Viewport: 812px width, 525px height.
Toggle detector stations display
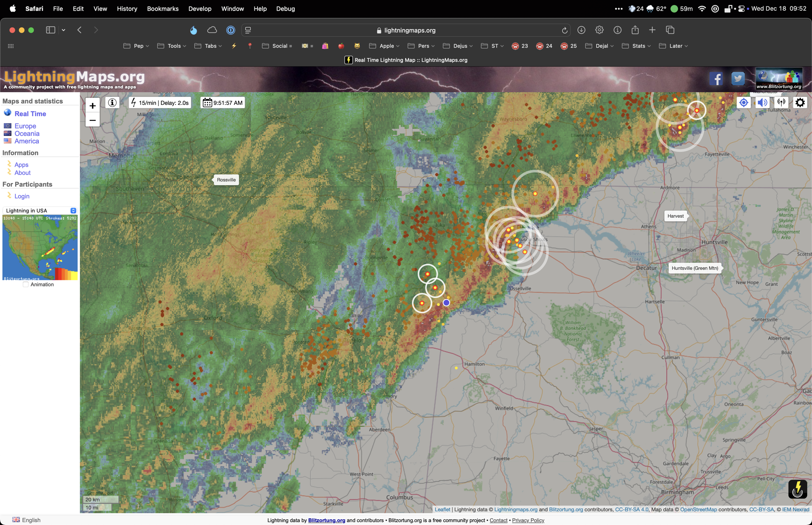click(781, 102)
